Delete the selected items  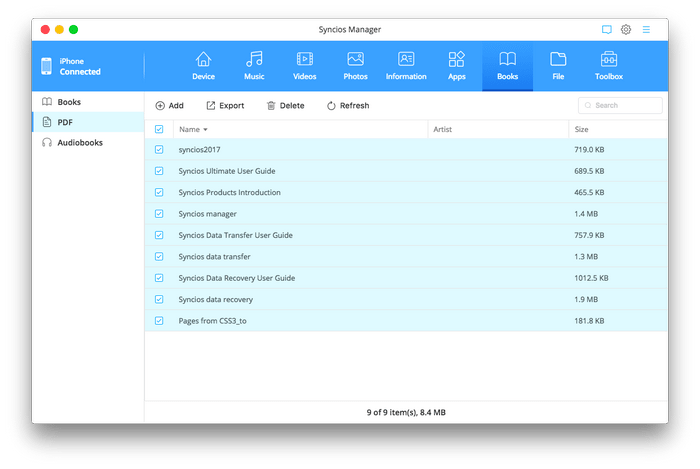(x=285, y=105)
